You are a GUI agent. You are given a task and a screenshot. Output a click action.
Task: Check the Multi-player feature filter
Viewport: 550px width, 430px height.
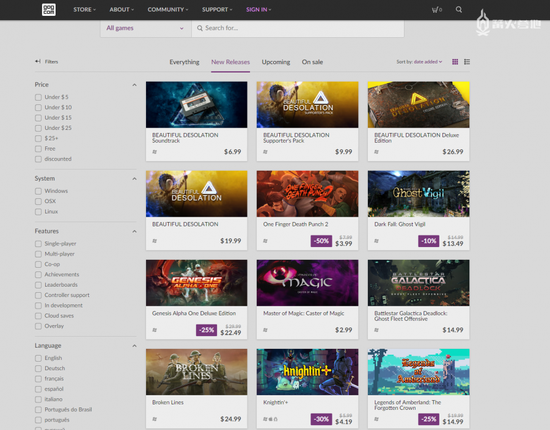click(x=38, y=254)
